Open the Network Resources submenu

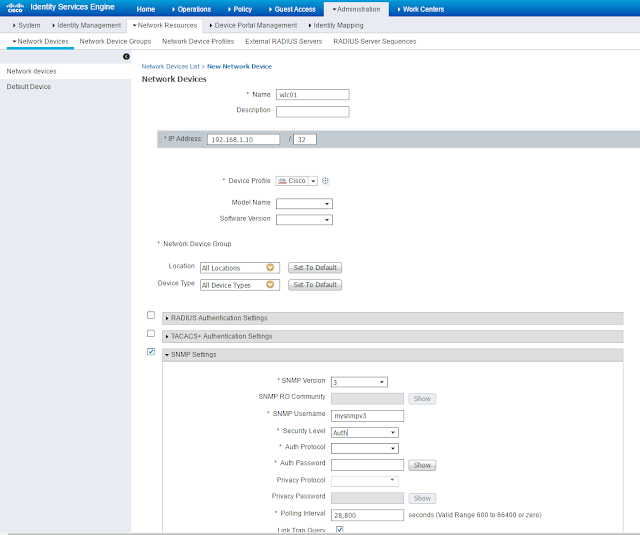coord(165,25)
